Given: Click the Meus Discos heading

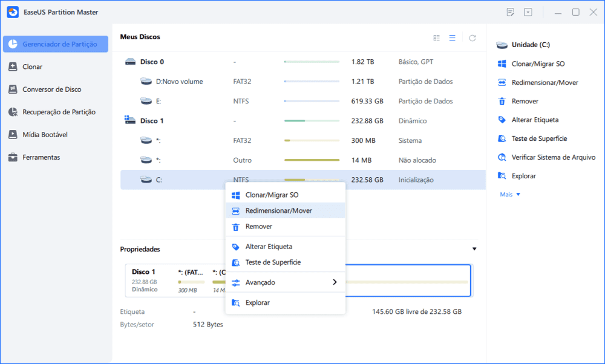Looking at the screenshot, I should [140, 37].
